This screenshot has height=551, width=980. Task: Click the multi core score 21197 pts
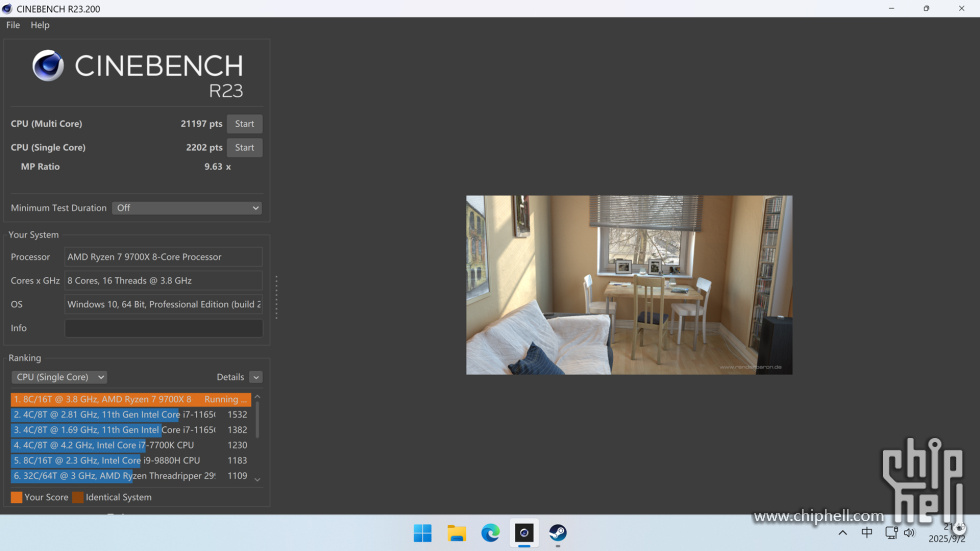click(x=201, y=124)
